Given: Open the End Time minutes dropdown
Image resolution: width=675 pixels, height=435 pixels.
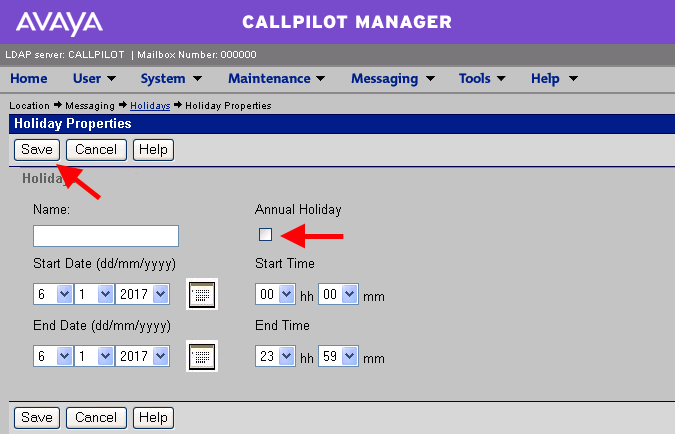Looking at the screenshot, I should pos(338,356).
